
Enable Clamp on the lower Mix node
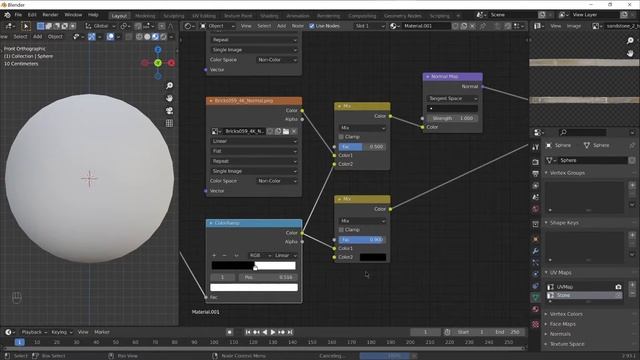pos(341,230)
